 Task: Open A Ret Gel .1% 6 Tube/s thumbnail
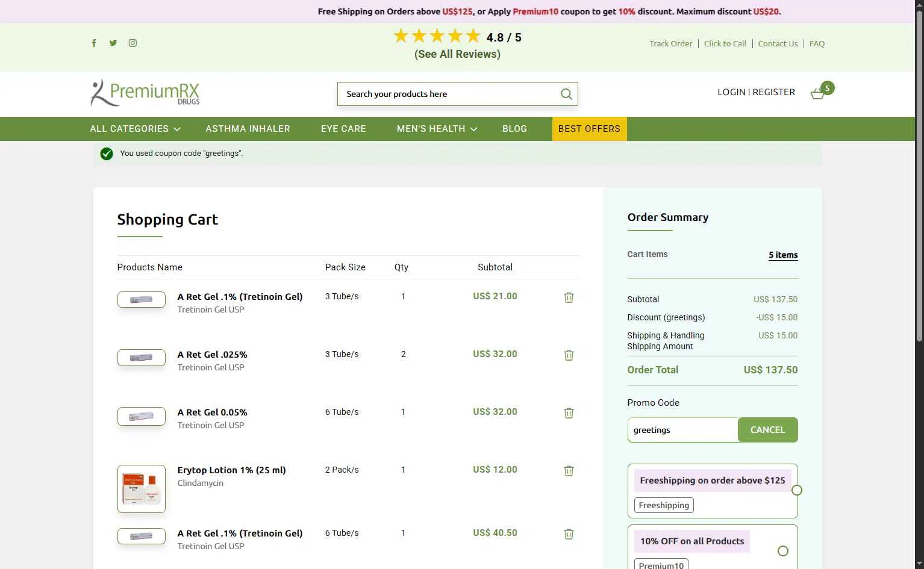[x=142, y=536]
